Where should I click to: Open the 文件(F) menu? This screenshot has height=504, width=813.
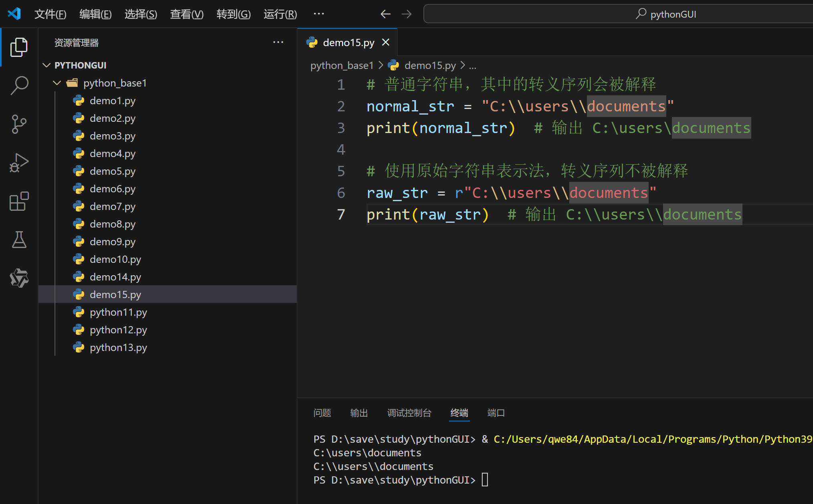click(50, 14)
